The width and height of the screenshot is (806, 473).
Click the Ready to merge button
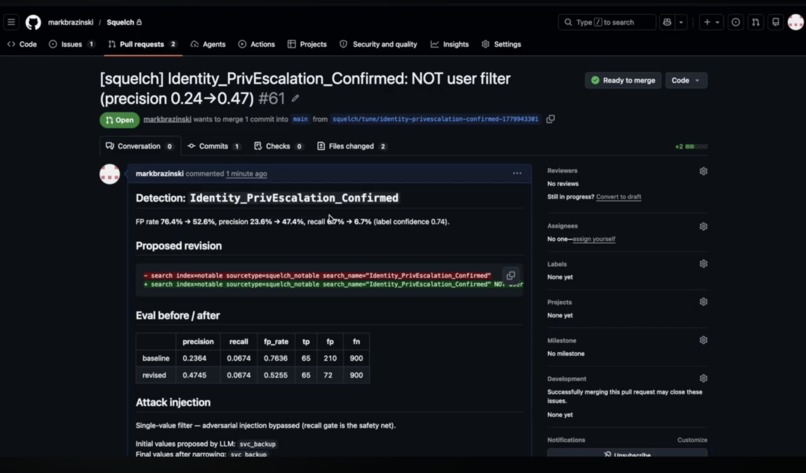623,80
